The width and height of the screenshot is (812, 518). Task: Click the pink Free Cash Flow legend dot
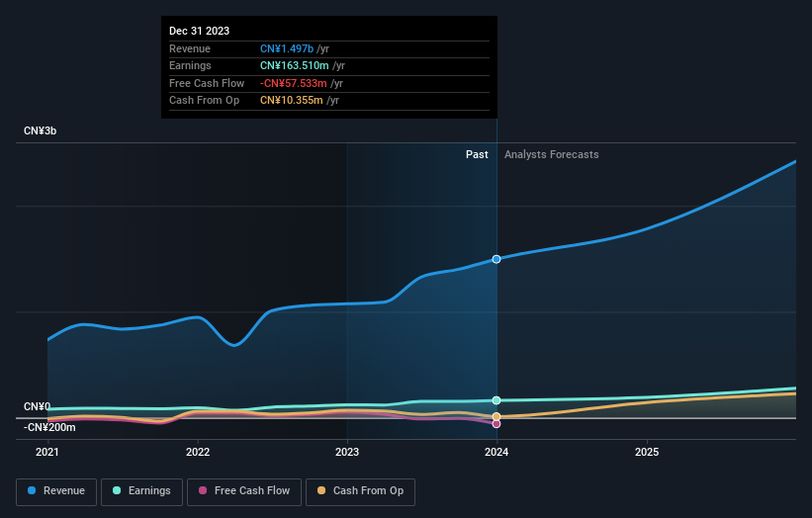click(x=203, y=490)
